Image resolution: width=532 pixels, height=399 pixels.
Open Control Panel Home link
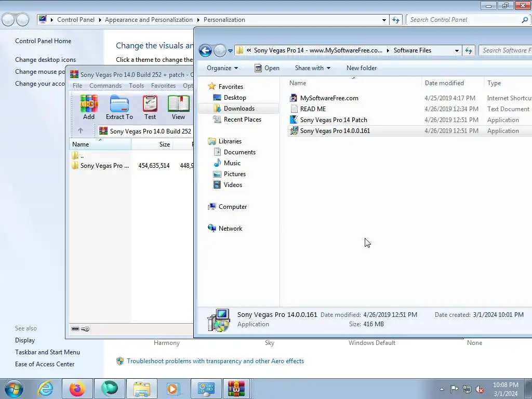[x=43, y=41]
